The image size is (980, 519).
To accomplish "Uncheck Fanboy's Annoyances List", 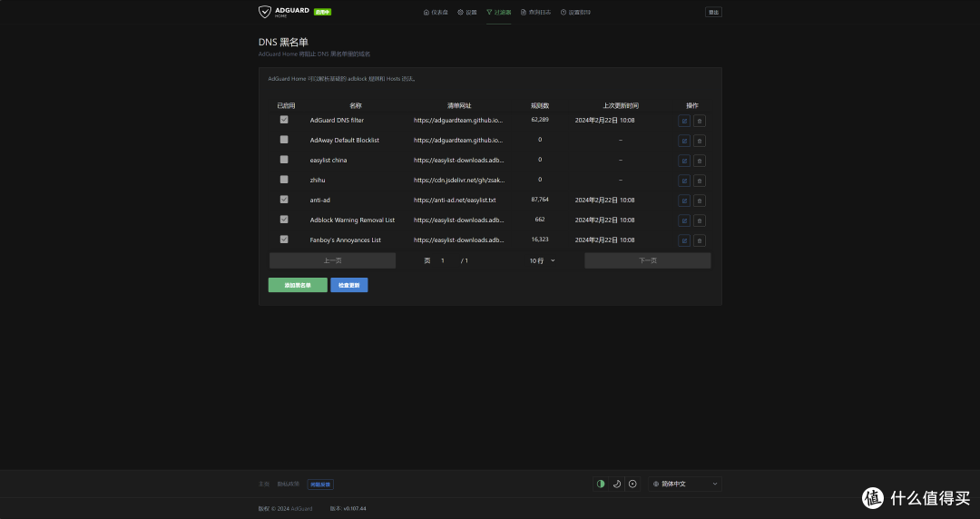I will point(284,240).
